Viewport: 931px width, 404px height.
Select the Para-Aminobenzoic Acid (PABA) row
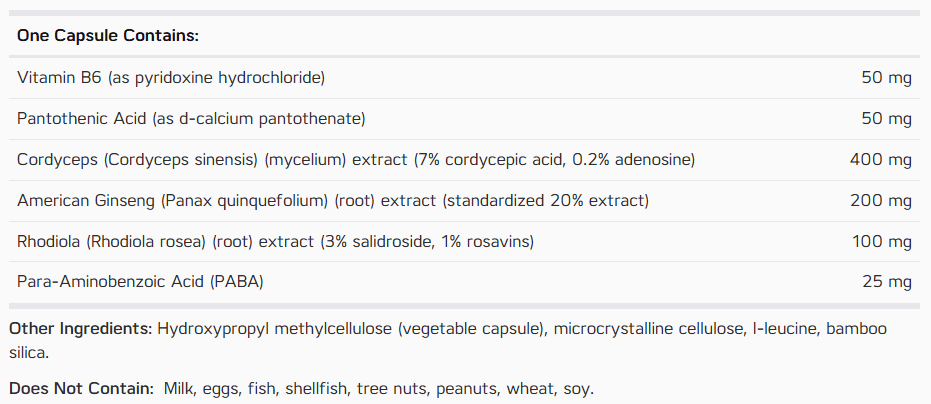464,282
